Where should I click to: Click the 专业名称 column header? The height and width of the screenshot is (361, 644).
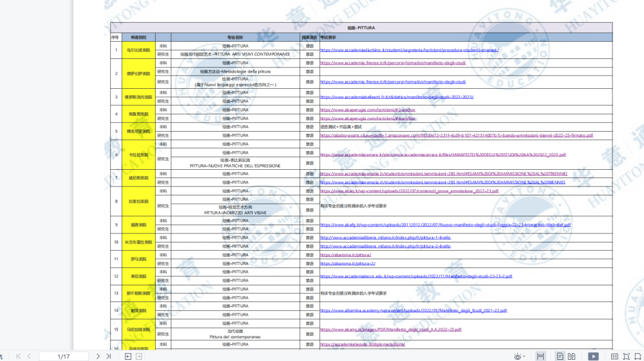point(235,38)
